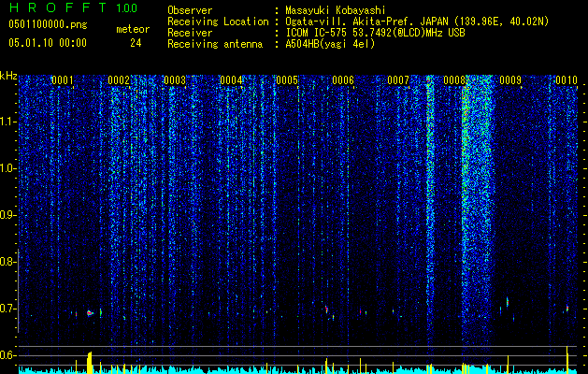Image resolution: width=588 pixels, height=374 pixels.
Task: Click the date stamp 05.01.10 00:00
Action: 48,43
